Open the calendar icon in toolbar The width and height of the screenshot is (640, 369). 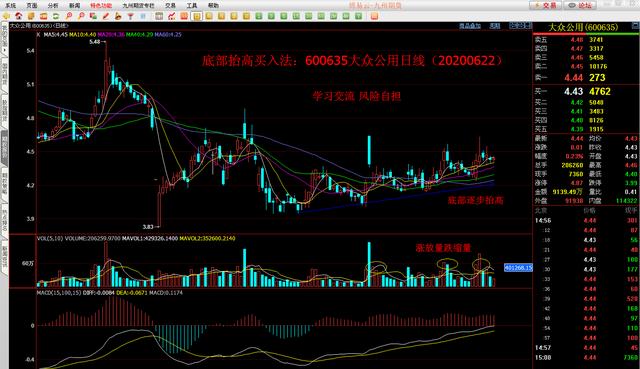[x=159, y=16]
